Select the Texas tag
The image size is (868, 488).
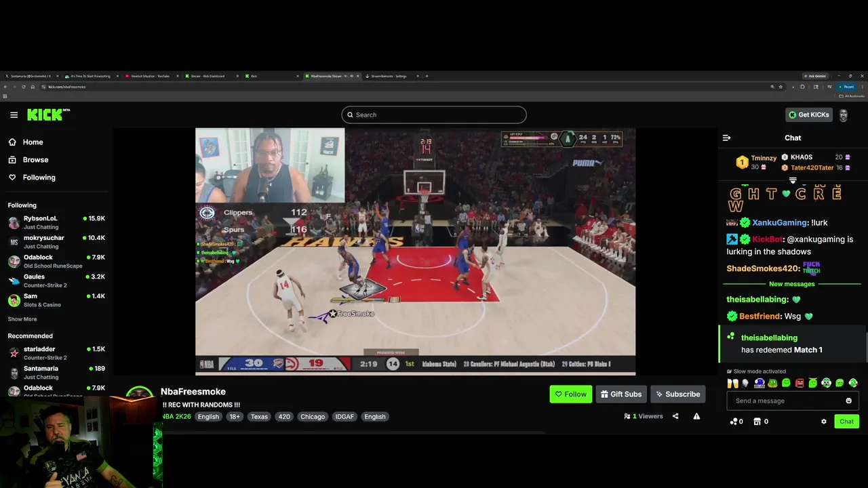[259, 416]
